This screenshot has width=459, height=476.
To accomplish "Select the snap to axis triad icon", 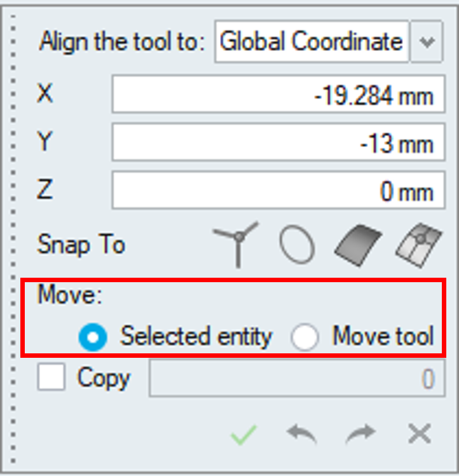I will point(236,244).
